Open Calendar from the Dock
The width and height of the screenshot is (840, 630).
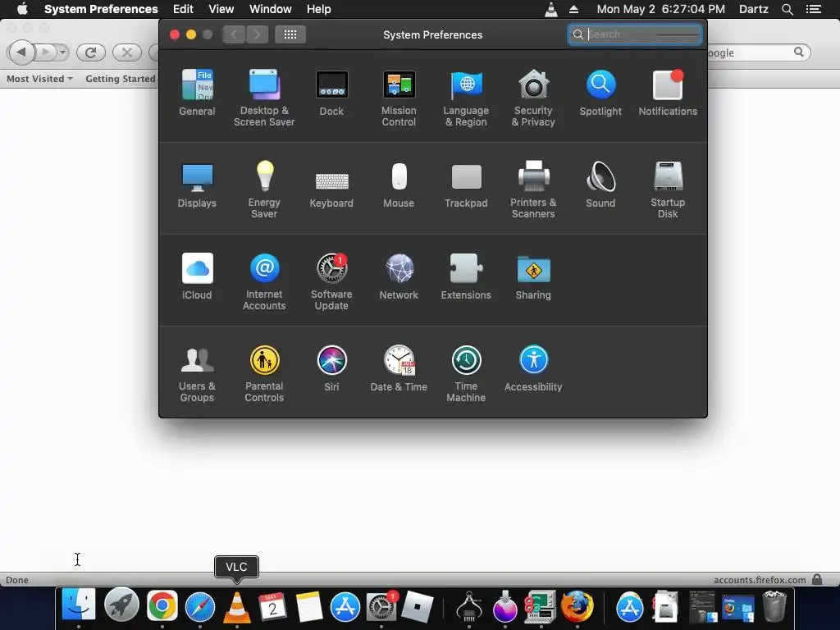coord(272,607)
